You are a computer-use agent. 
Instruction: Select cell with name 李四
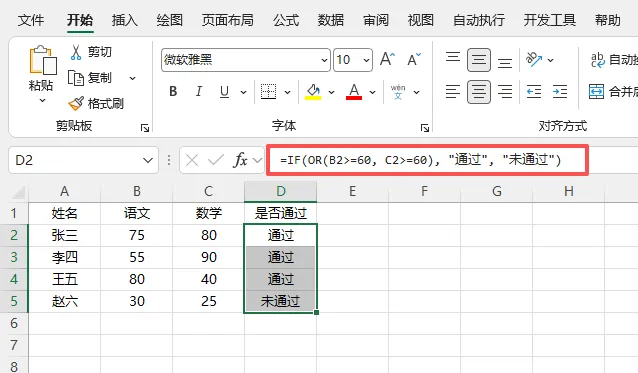pyautogui.click(x=64, y=257)
